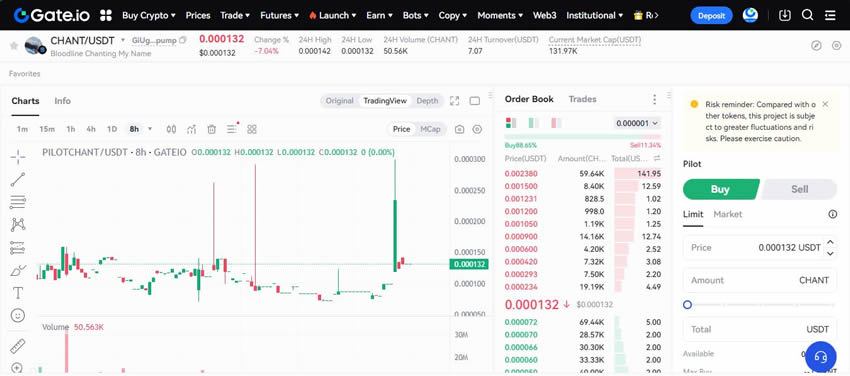850x376 pixels.
Task: Select the brush drawing tool
Action: coord(18,270)
